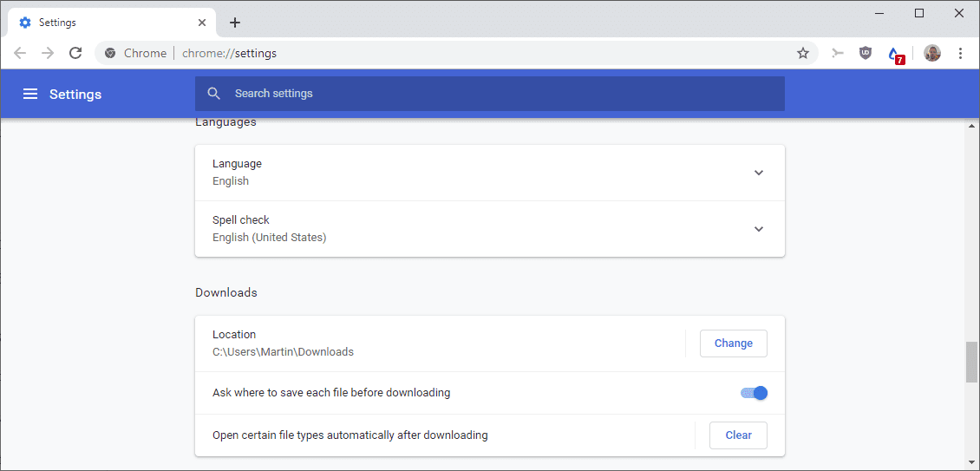
Task: Minimize the Chrome window
Action: 879,13
